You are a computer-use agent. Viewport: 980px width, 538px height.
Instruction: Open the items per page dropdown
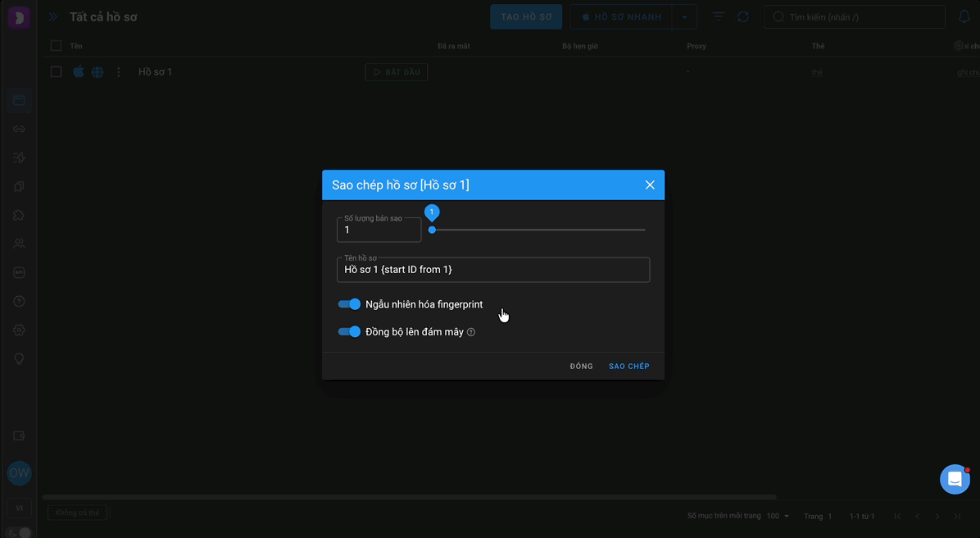[x=778, y=516]
